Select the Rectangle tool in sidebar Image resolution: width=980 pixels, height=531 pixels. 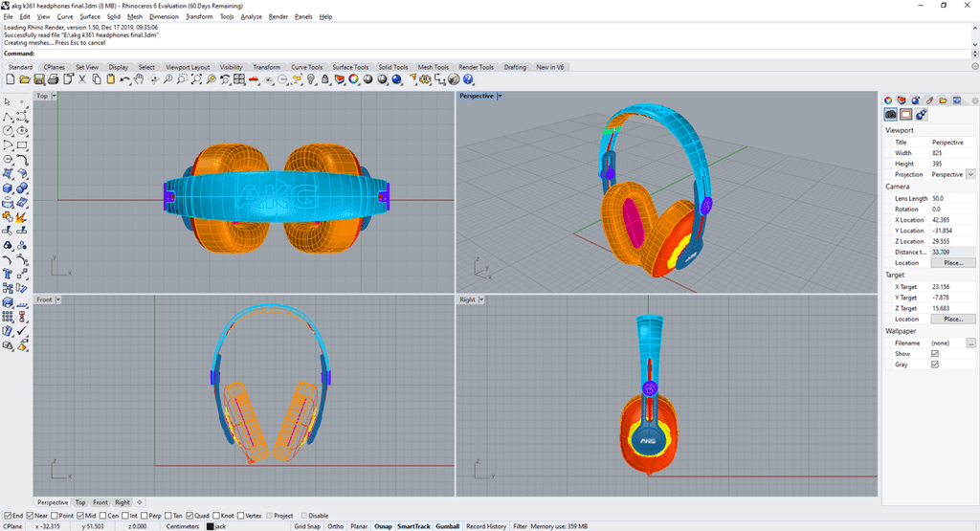click(x=22, y=144)
